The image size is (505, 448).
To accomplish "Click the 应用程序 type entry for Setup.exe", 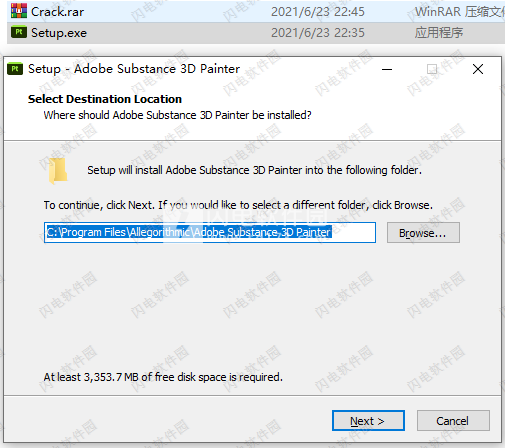I will tap(439, 33).
